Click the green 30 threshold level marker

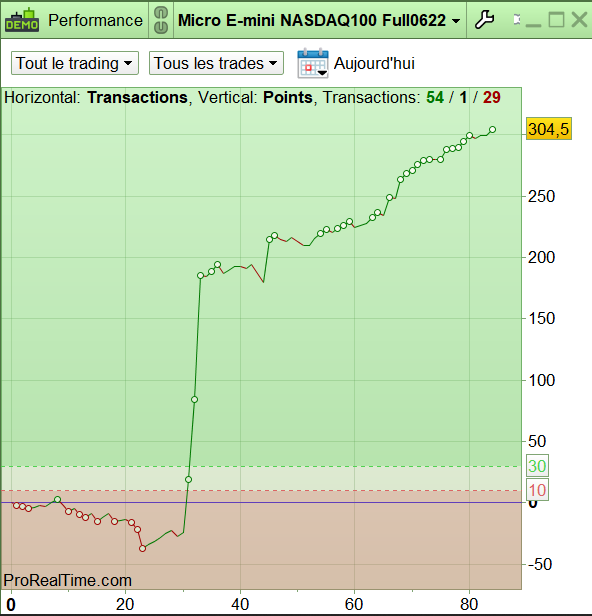point(537,466)
